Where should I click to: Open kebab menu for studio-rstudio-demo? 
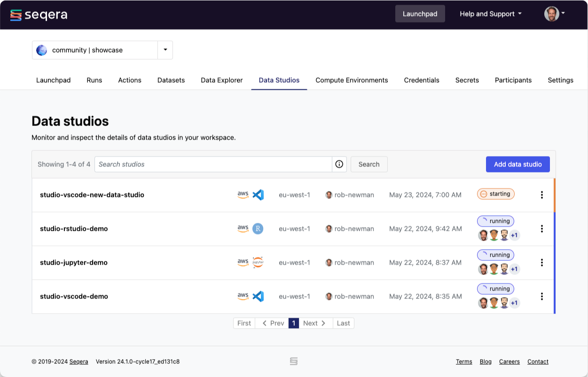[x=541, y=229]
